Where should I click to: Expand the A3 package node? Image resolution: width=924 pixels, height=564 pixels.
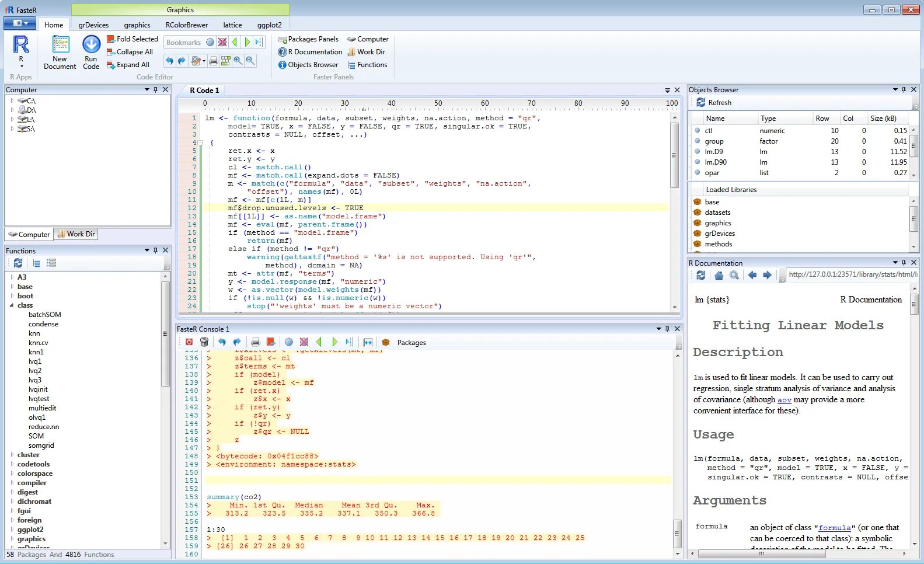coord(12,277)
